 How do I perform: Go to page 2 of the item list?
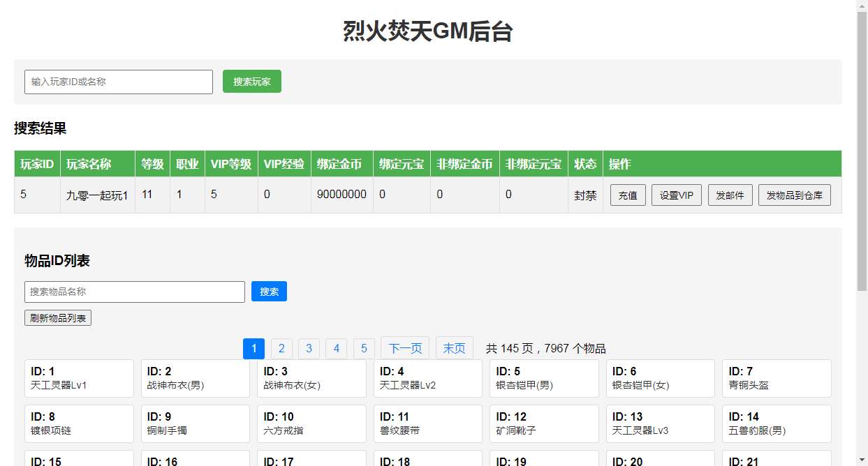281,348
